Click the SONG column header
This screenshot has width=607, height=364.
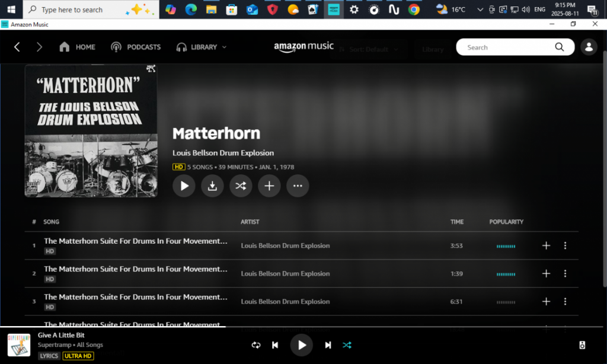51,222
